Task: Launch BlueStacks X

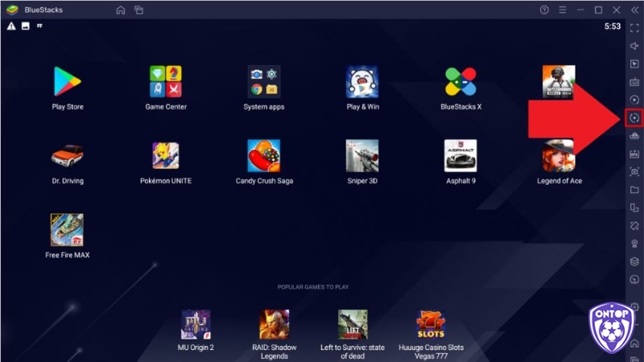Action: point(460,82)
